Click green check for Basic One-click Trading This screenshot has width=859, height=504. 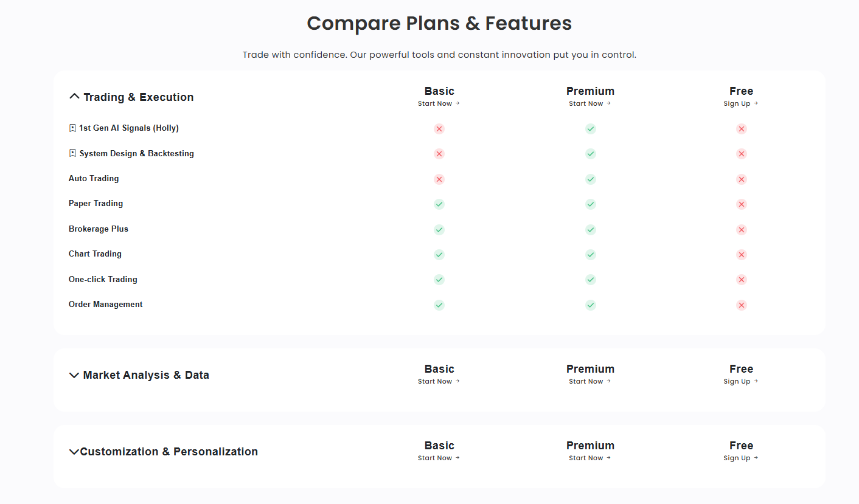click(439, 280)
